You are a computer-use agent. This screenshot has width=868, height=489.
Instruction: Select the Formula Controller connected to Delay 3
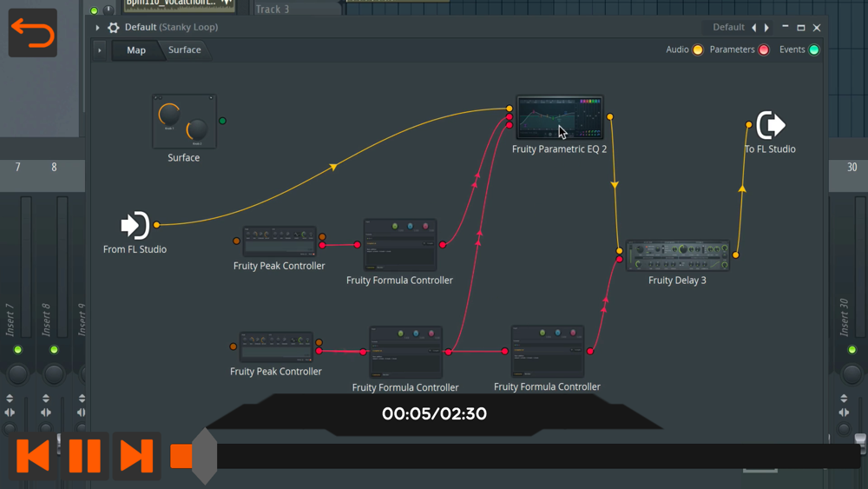548,351
